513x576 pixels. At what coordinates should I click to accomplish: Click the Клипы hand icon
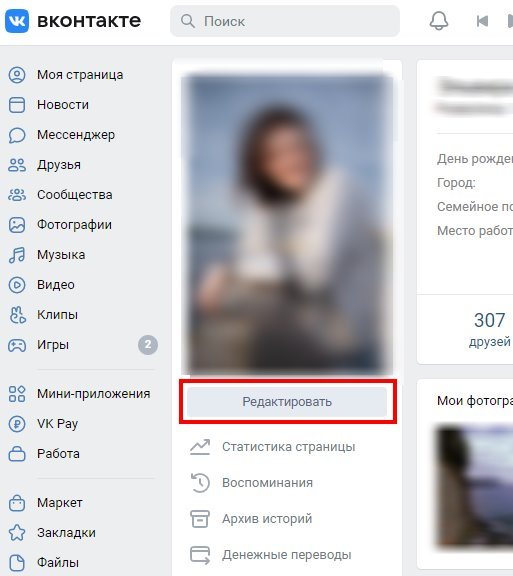(17, 315)
